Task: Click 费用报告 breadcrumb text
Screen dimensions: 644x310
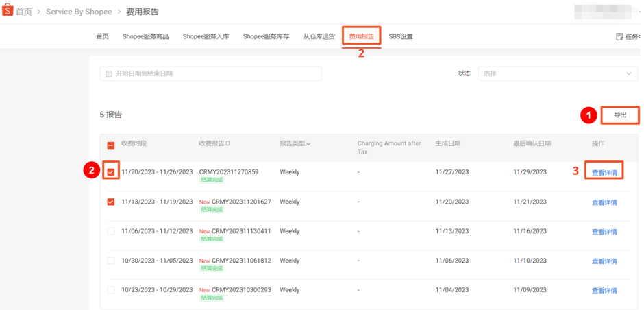Action: pos(142,12)
